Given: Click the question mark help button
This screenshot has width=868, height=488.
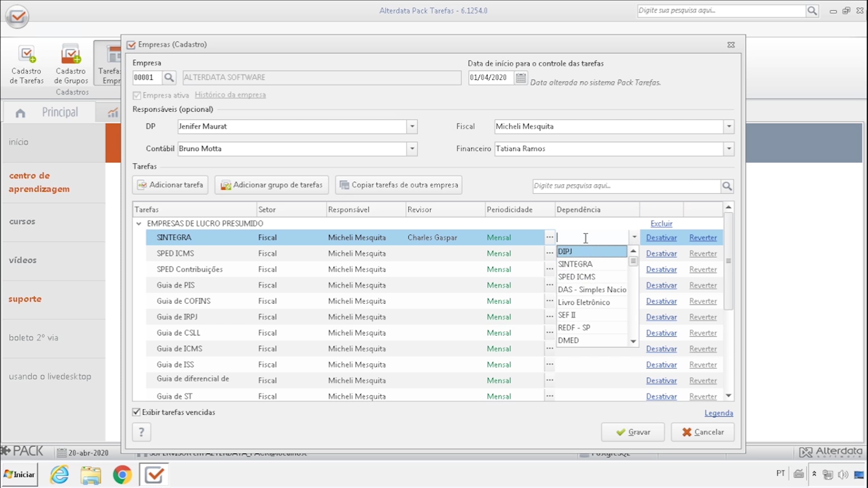Looking at the screenshot, I should [141, 432].
